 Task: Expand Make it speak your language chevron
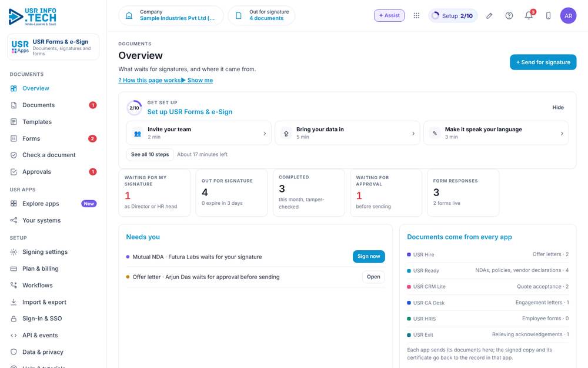pos(562,133)
